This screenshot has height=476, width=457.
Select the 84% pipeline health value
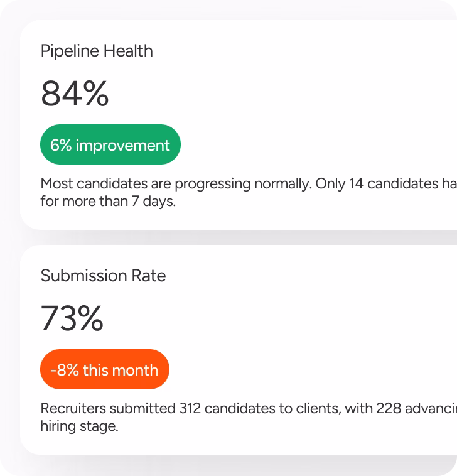coord(75,93)
